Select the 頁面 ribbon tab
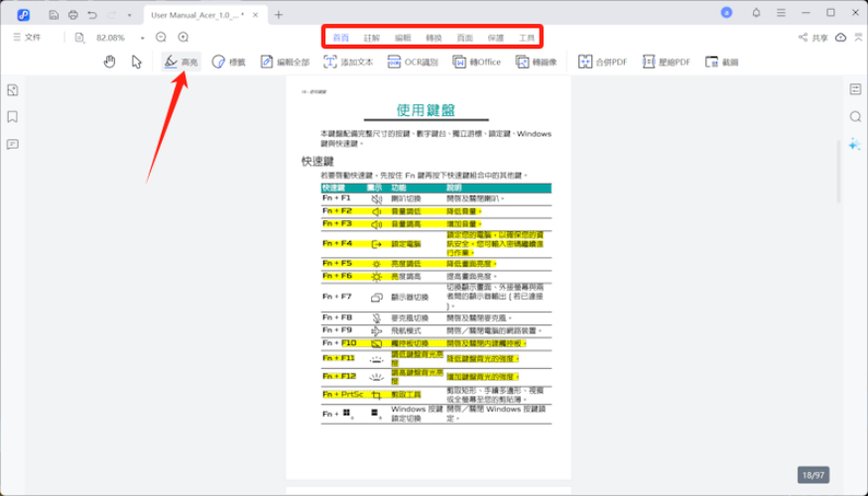The width and height of the screenshot is (868, 496). point(465,38)
